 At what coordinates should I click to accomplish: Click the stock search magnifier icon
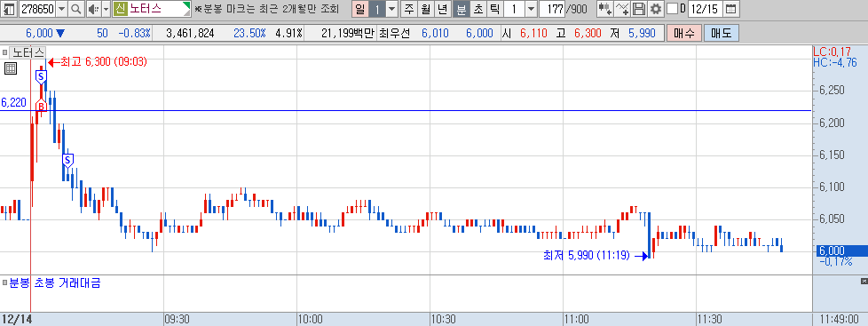(75, 8)
